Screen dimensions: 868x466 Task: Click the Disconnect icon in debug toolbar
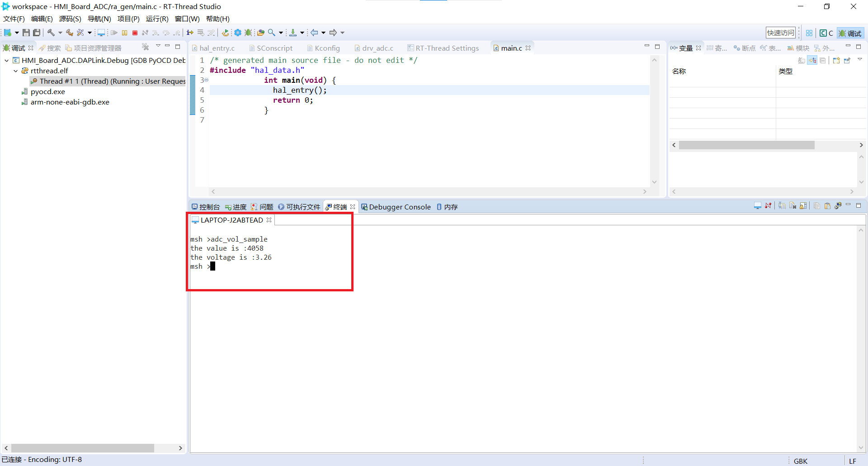(x=145, y=33)
